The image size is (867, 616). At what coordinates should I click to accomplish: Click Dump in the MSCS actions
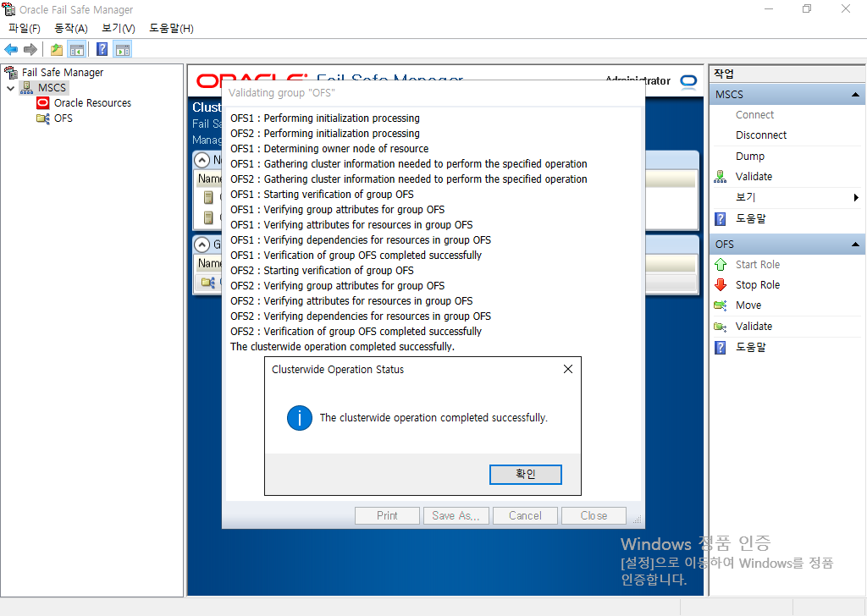click(750, 157)
